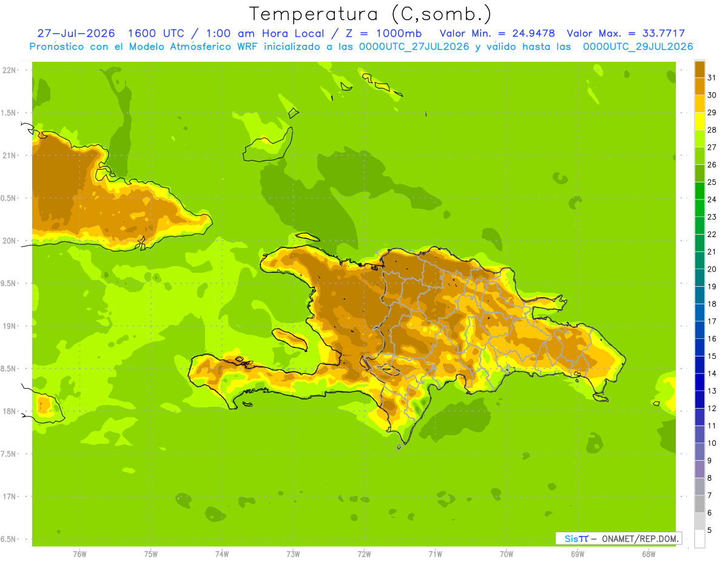Click the 18N latitude label
The height and width of the screenshot is (562, 728).
coord(8,411)
